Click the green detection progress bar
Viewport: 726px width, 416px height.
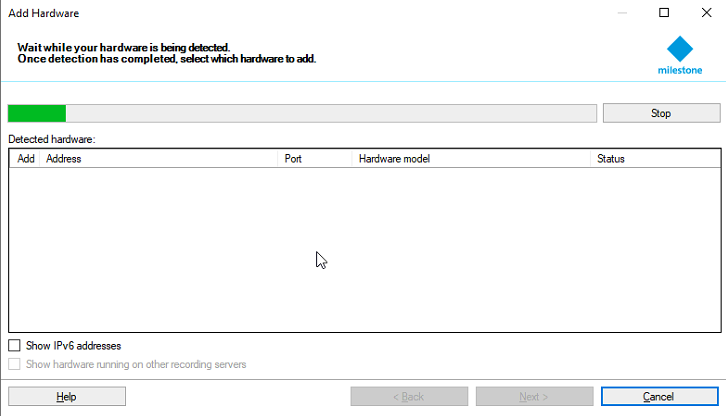(37, 113)
